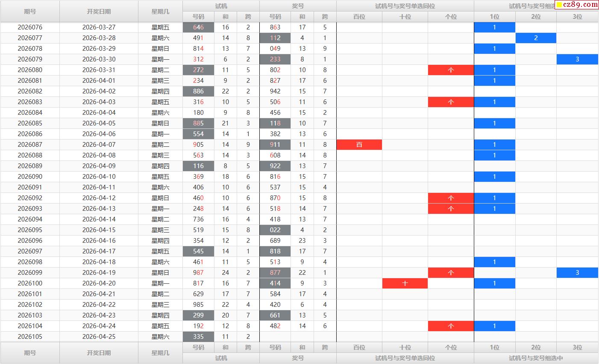Click the red 百 cell for draw 2026087
The height and width of the screenshot is (364, 599).
359,145
